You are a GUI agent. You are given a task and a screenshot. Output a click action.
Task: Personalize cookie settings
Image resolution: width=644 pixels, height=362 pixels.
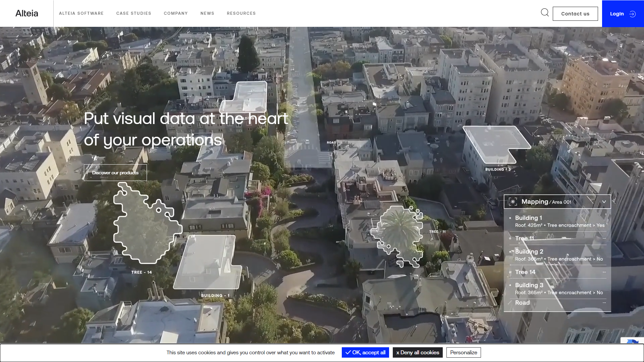[464, 352]
